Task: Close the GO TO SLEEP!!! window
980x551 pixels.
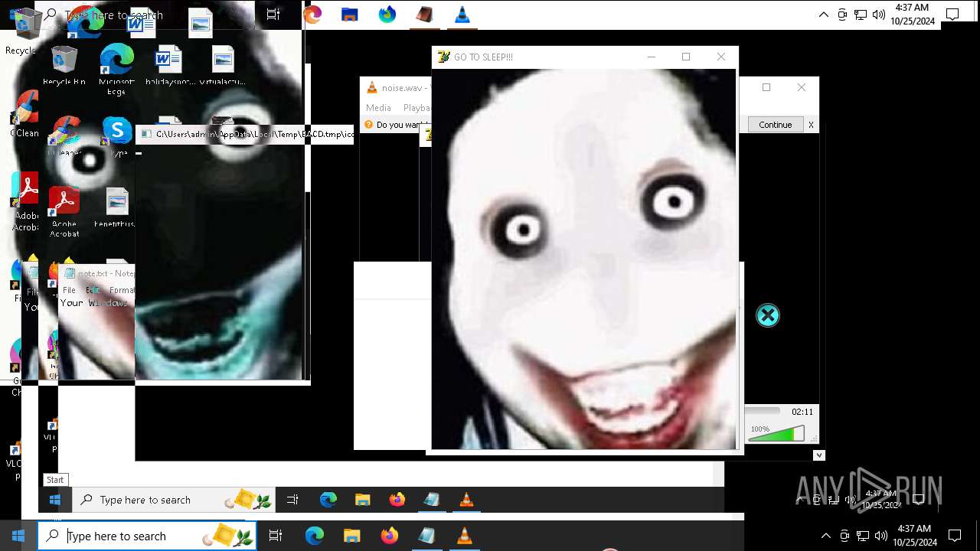Action: coord(720,57)
